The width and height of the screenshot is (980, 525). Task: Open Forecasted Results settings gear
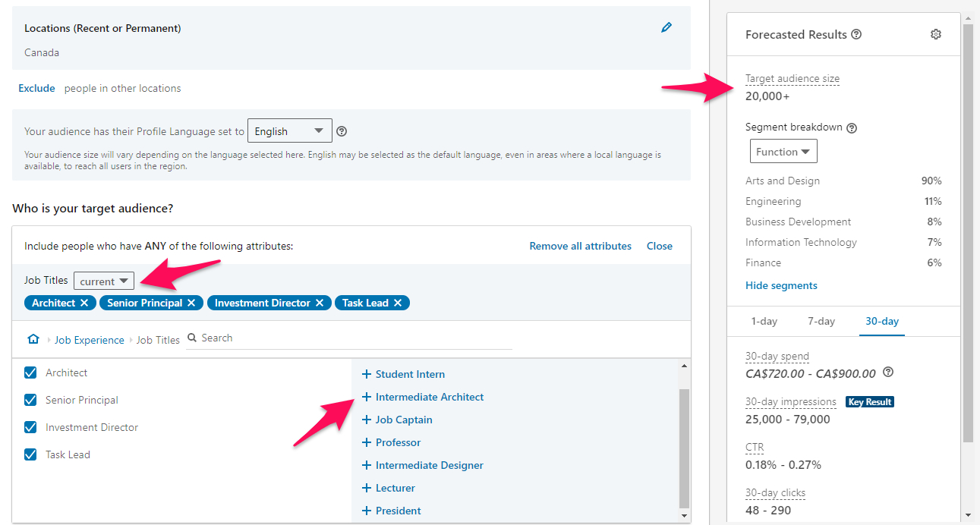tap(936, 34)
